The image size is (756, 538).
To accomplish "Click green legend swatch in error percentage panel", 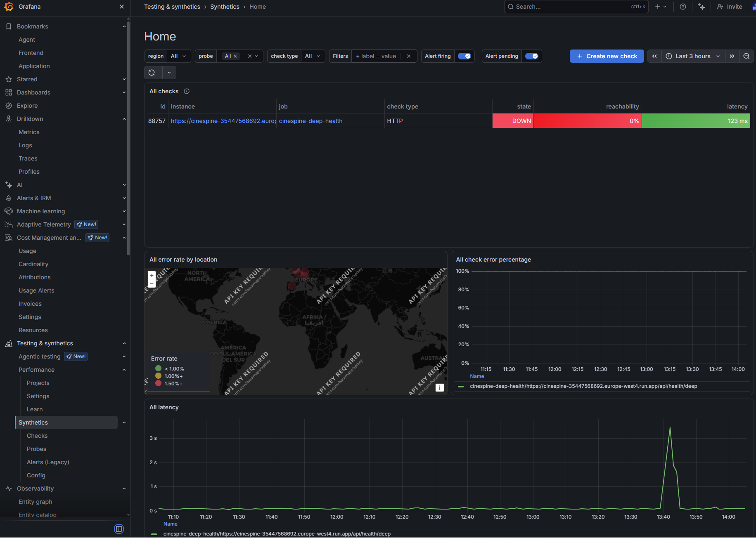I will [461, 387].
